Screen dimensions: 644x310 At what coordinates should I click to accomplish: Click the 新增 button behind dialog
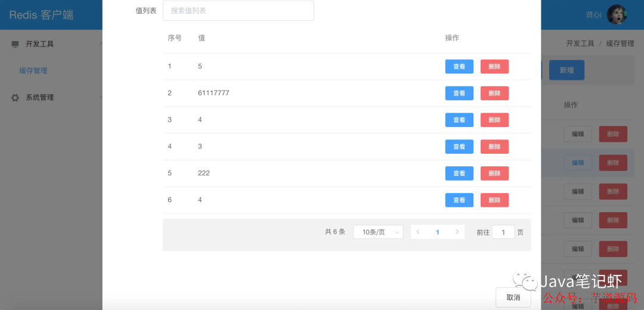567,70
